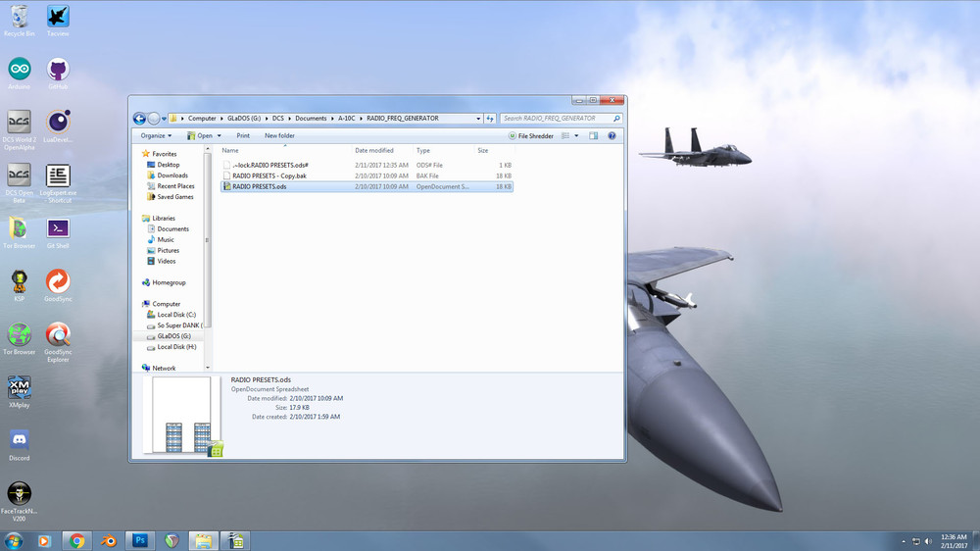980x551 pixels.
Task: Expand the address bar history dropdown
Action: coord(478,119)
